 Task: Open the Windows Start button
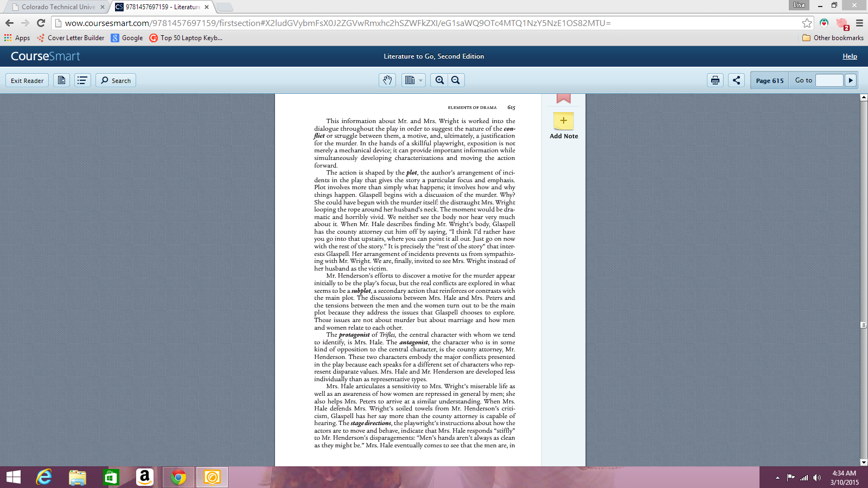click(x=13, y=477)
